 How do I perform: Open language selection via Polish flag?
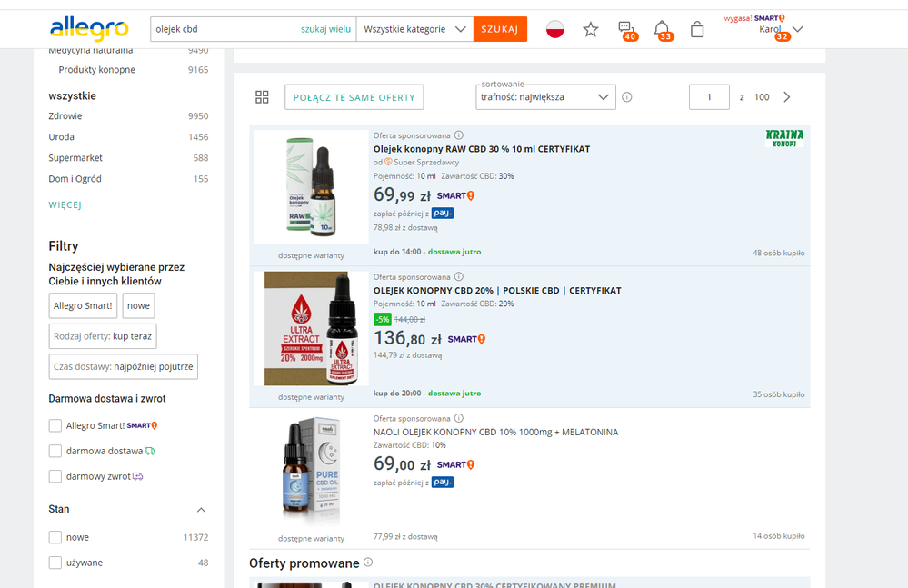pos(554,29)
